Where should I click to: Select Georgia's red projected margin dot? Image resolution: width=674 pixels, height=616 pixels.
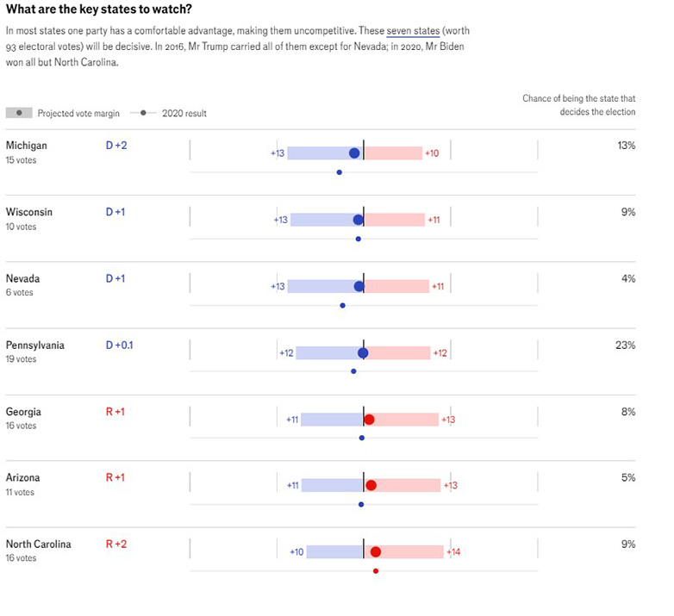pos(369,420)
